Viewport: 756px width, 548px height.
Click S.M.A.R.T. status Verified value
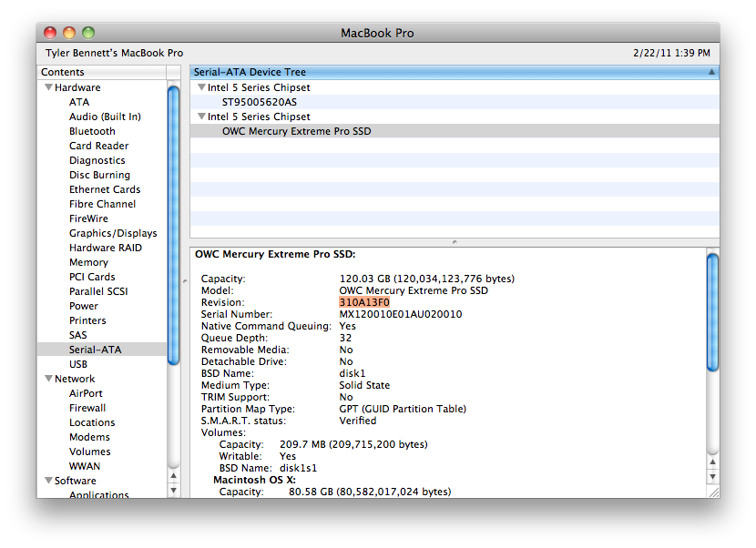[x=358, y=421]
